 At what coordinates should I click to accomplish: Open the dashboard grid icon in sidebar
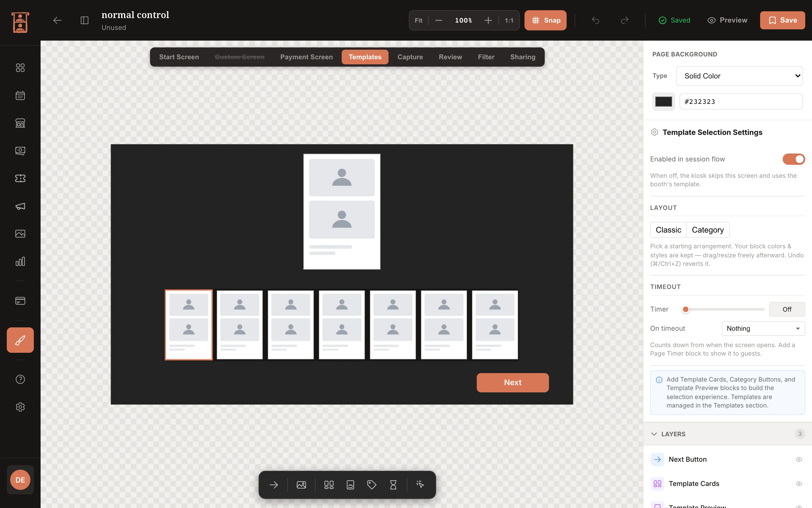click(x=20, y=68)
